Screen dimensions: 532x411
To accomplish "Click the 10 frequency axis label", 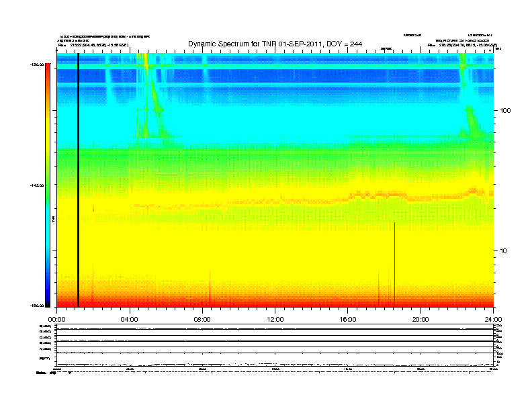I will tap(504, 251).
